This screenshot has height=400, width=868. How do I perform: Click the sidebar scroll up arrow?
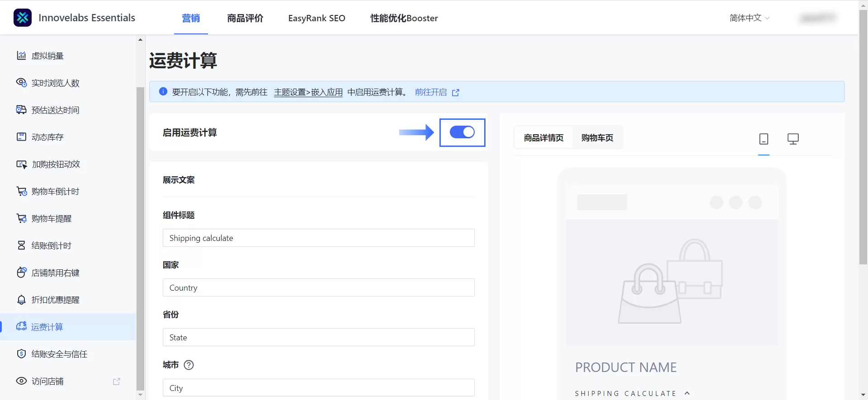pos(140,40)
